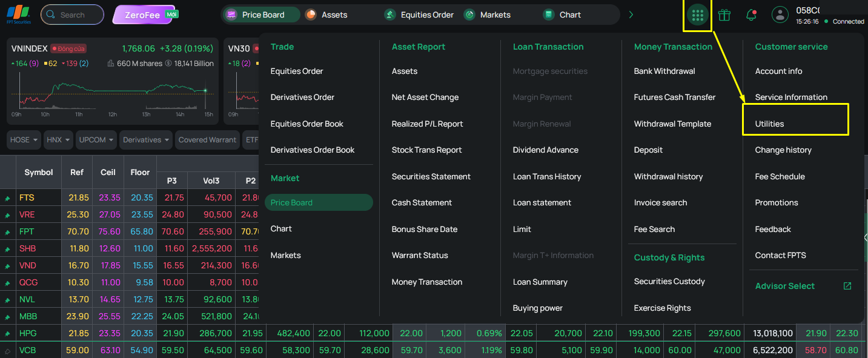The image size is (868, 358).
Task: Click the pin icon next to QCG
Action: pos(7,283)
